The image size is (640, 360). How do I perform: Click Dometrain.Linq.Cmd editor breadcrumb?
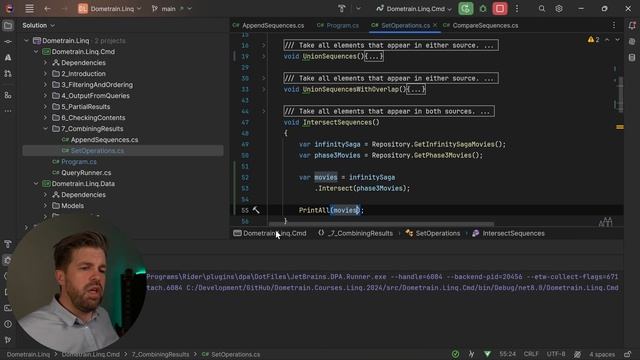(x=270, y=233)
